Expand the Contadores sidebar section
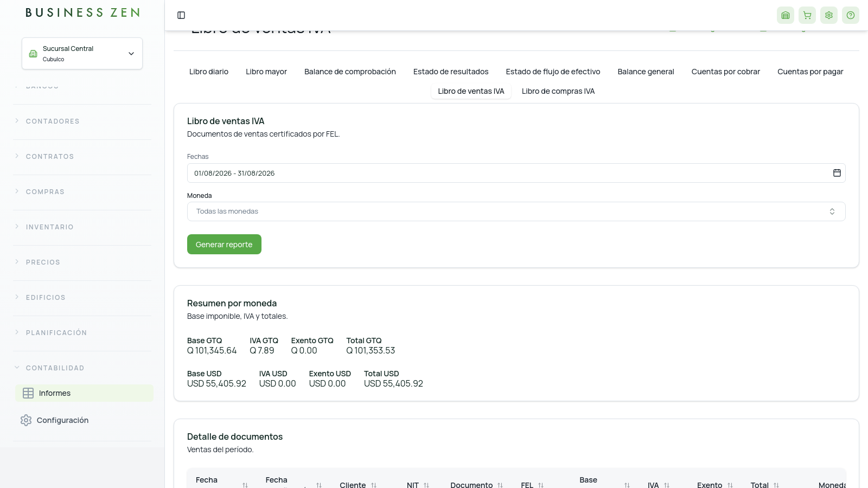Screen dimensions: 868x488 [x=82, y=121]
